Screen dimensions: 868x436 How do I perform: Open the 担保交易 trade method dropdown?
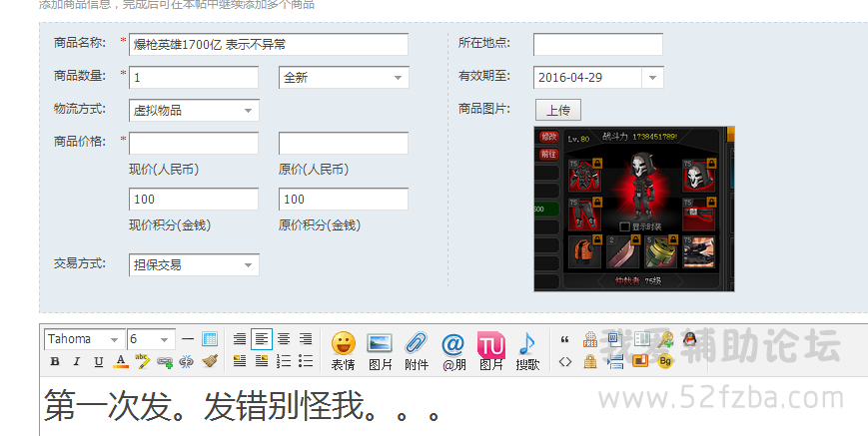click(194, 264)
